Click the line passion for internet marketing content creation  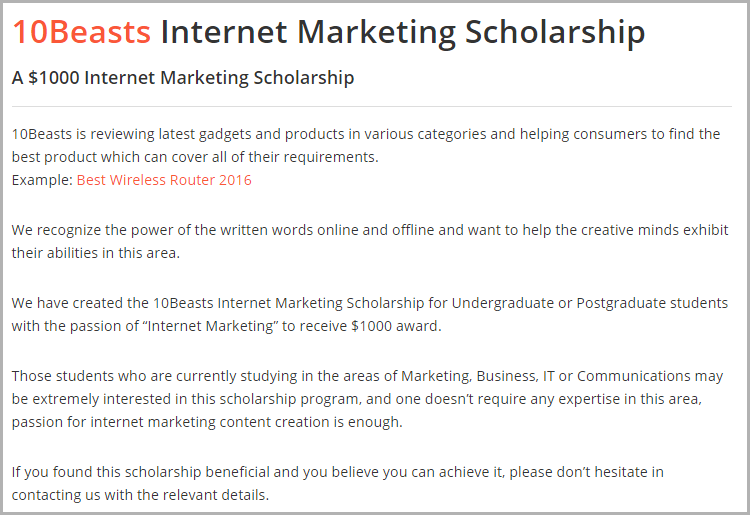[207, 422]
